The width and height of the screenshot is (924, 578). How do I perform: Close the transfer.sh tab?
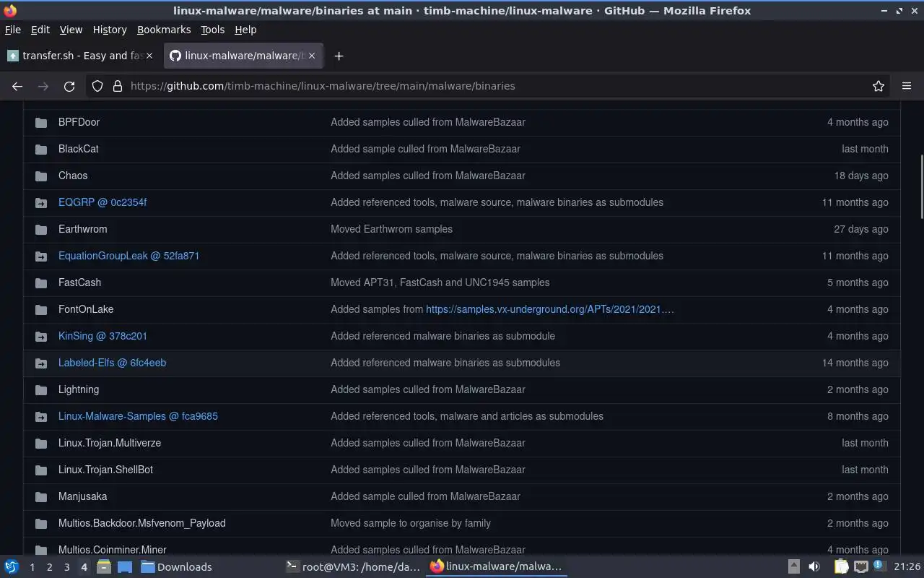pos(149,56)
